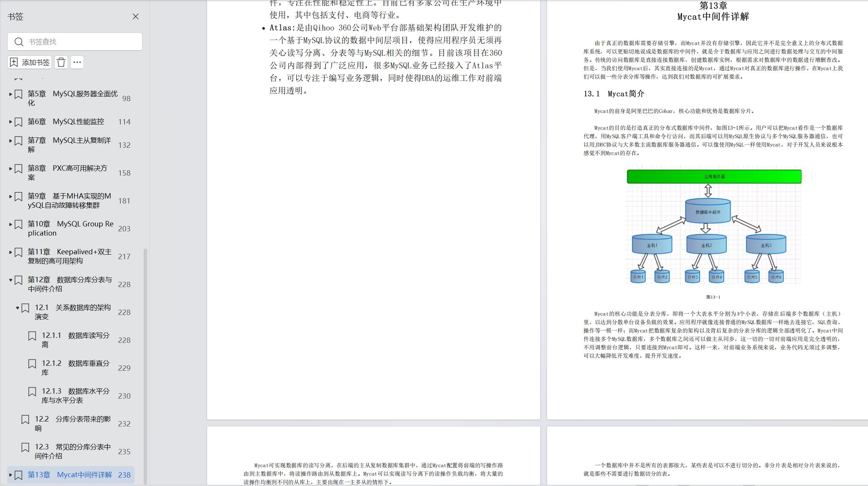868x486 pixels.
Task: Click the bookmark icon of 第13章 Mycat中间件详解
Action: pyautogui.click(x=18, y=475)
